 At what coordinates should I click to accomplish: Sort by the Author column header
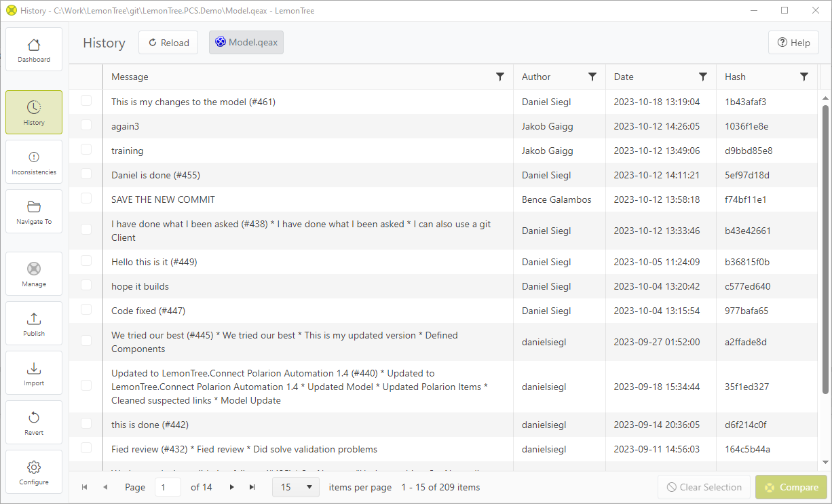click(536, 77)
